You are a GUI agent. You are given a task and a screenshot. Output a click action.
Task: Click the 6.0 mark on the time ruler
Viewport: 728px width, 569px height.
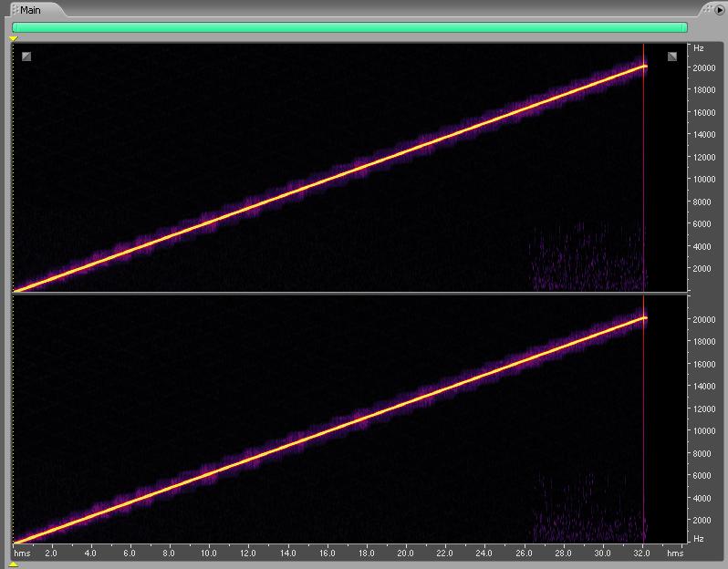[130, 553]
